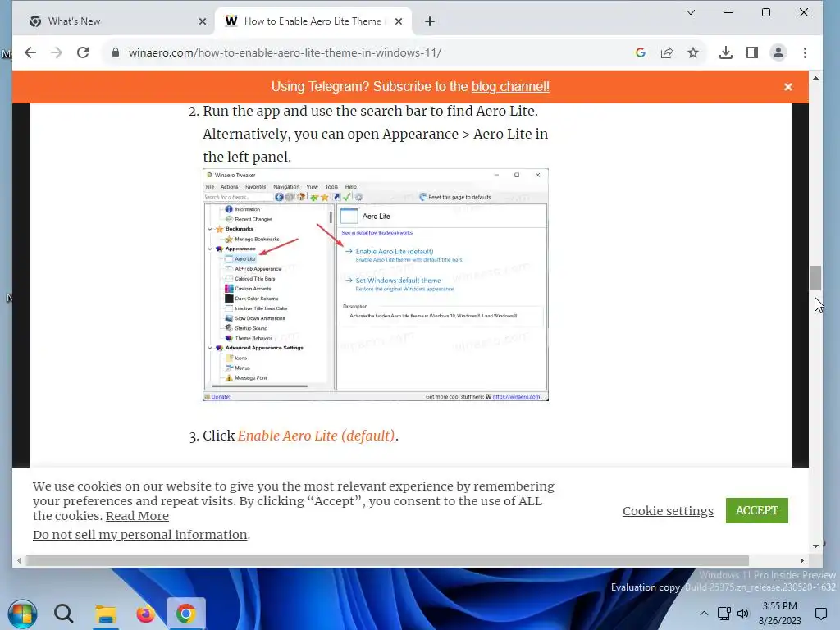
Task: Reload the winaero page
Action: (x=83, y=52)
